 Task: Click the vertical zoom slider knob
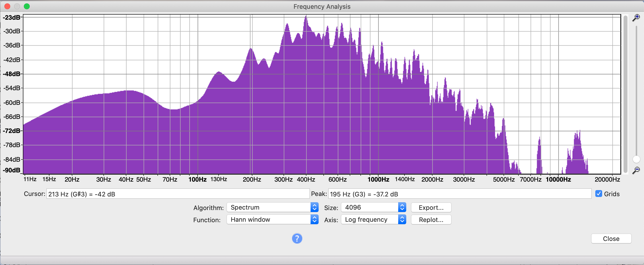(x=636, y=159)
